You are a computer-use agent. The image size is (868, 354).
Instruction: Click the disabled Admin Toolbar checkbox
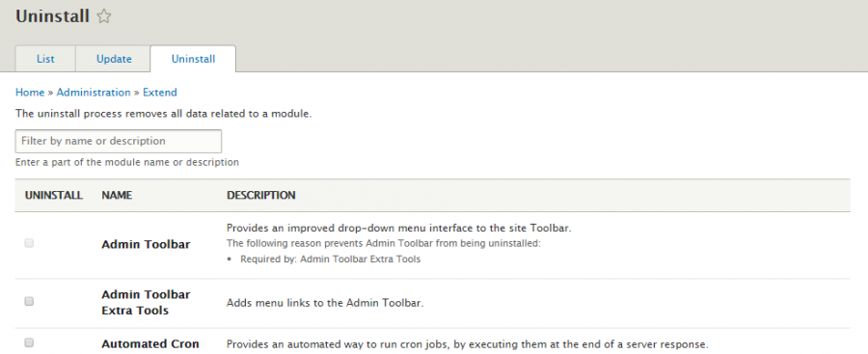[x=29, y=243]
